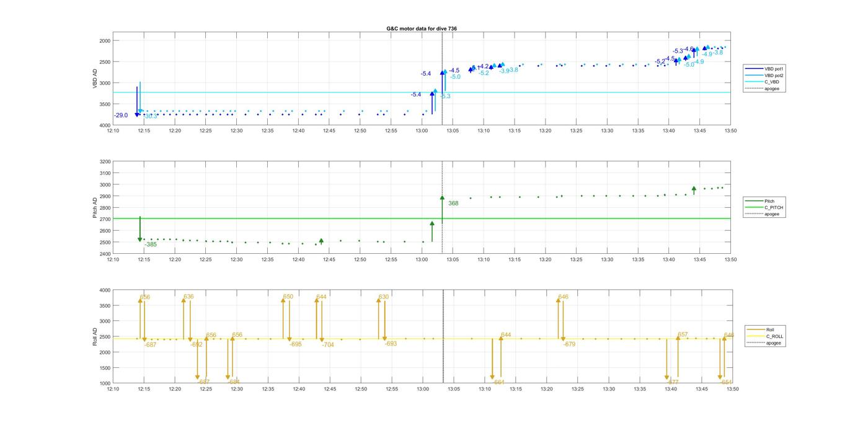Click the '657' roll data label
The height and width of the screenshot is (430, 868).
point(683,334)
